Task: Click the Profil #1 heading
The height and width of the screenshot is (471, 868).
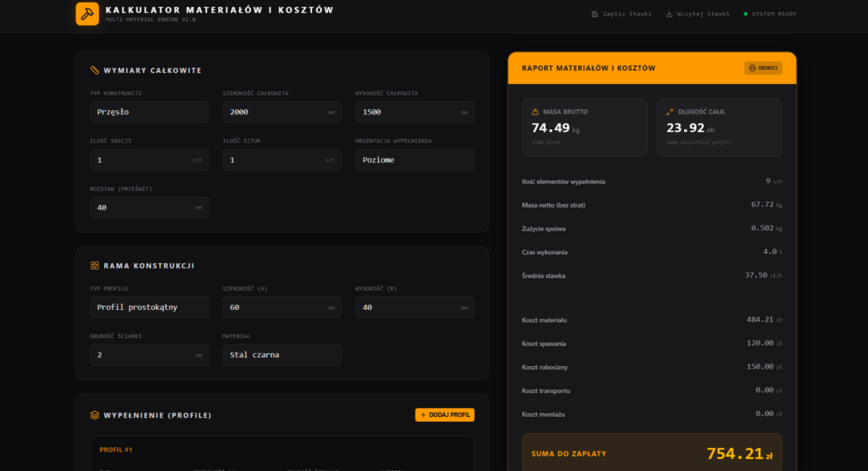Action: click(115, 450)
